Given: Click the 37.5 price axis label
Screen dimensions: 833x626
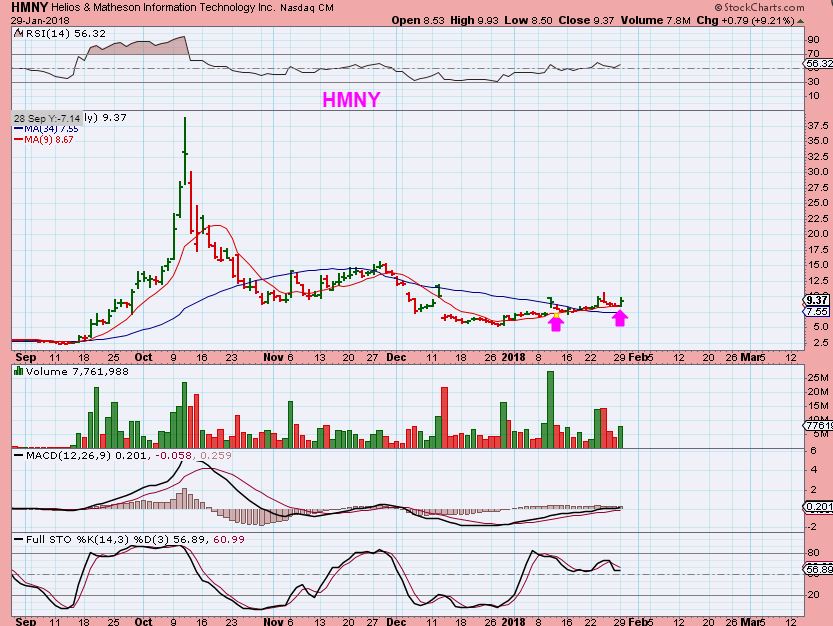Looking at the screenshot, I should coord(817,126).
